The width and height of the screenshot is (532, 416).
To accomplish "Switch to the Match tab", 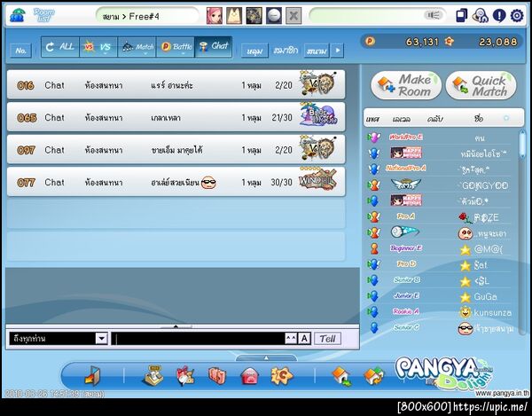I will tap(137, 47).
